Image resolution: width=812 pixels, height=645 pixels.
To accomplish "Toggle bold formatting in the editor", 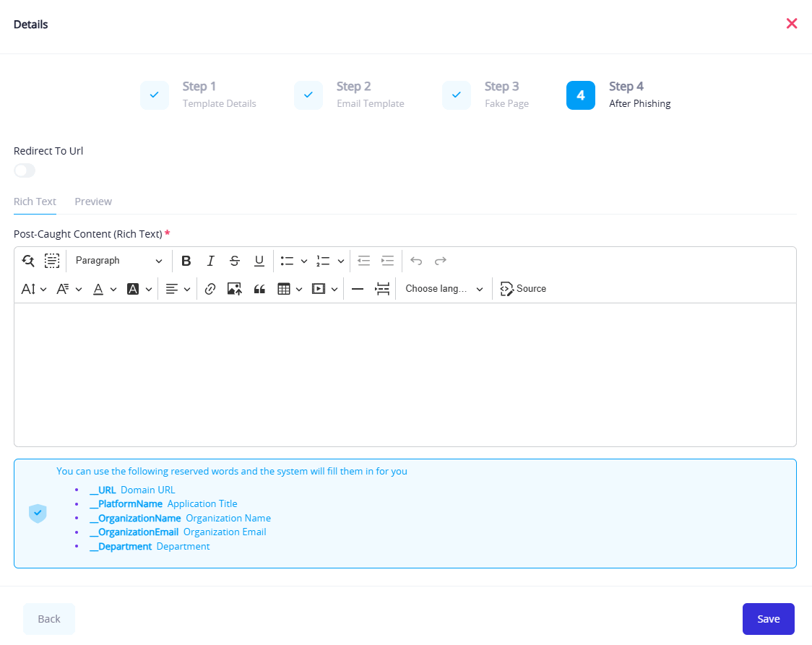I will [x=186, y=261].
